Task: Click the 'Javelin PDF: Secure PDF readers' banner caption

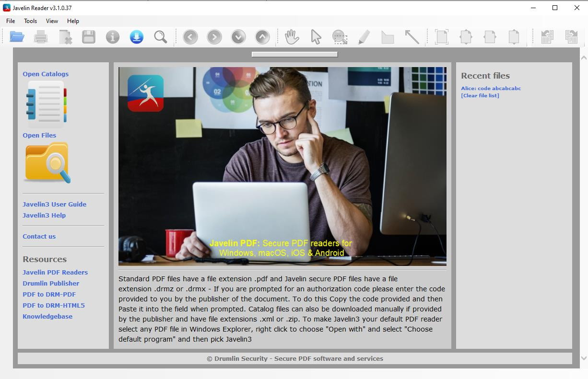Action: click(281, 248)
